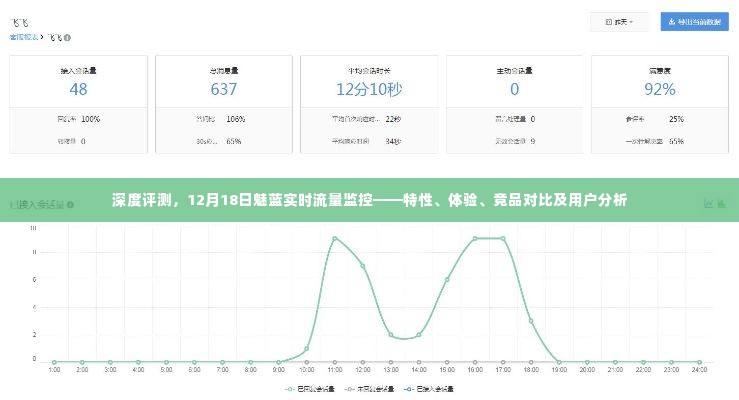Viewport: 739px width, 400px height.
Task: Click the 637 total messages value
Action: [223, 89]
